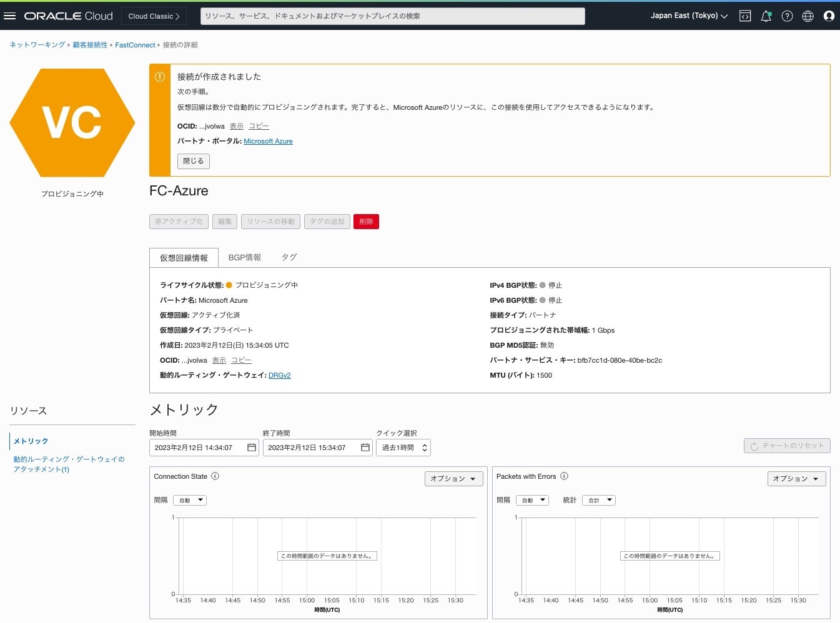840x623 pixels.
Task: Click the 非アクティブ化 button
Action: [179, 222]
